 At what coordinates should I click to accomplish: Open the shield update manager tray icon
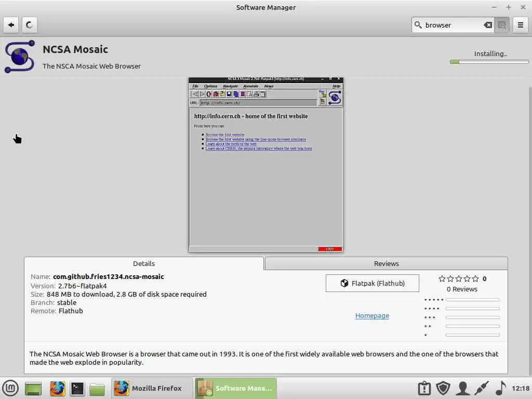pos(443,388)
